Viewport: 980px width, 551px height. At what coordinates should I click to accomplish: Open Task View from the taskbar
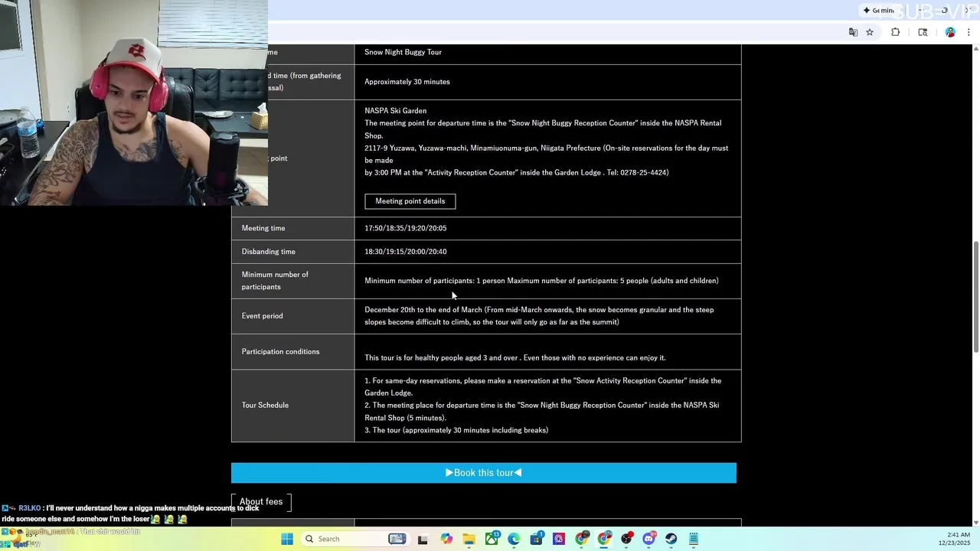(x=422, y=539)
